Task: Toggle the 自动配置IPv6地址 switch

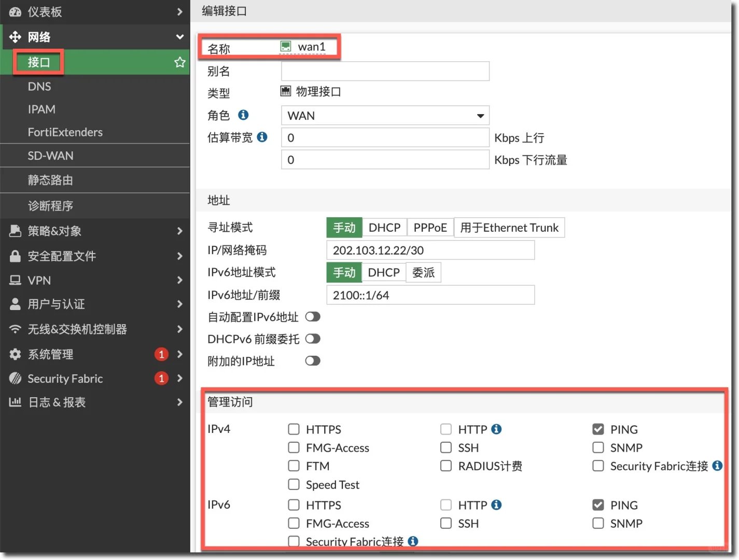Action: (313, 316)
